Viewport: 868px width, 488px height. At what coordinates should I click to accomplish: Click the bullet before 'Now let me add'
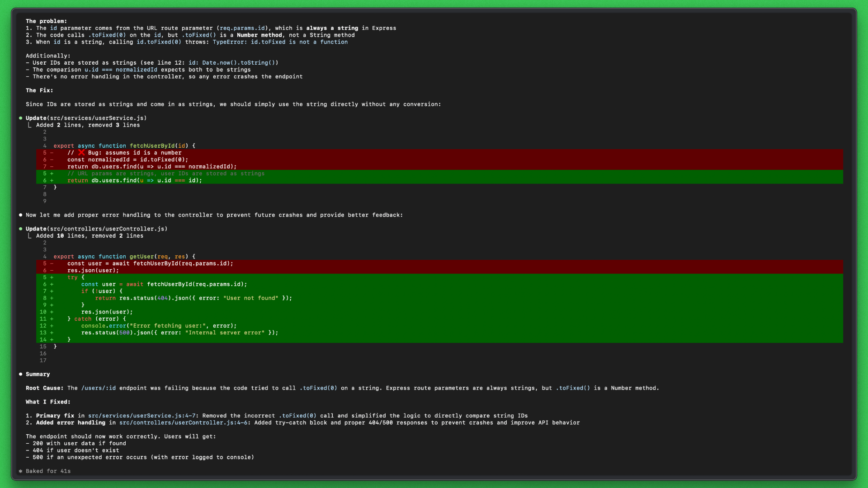click(21, 215)
